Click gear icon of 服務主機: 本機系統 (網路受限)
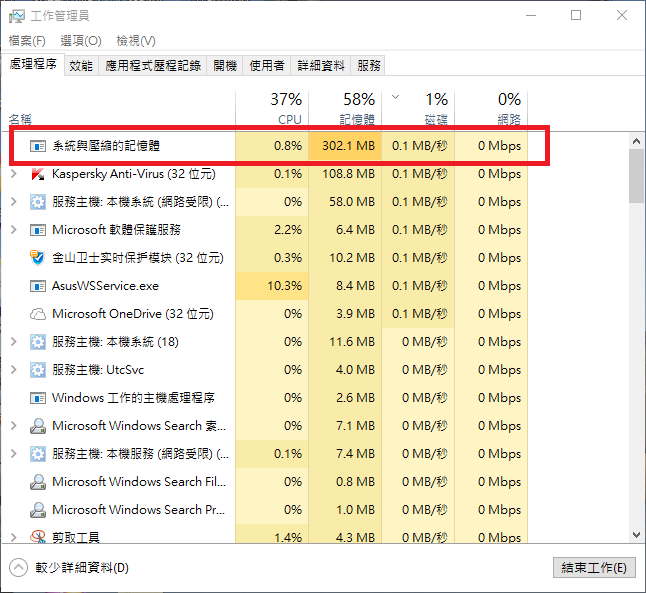Viewport: 646px width, 593px height. click(x=38, y=202)
